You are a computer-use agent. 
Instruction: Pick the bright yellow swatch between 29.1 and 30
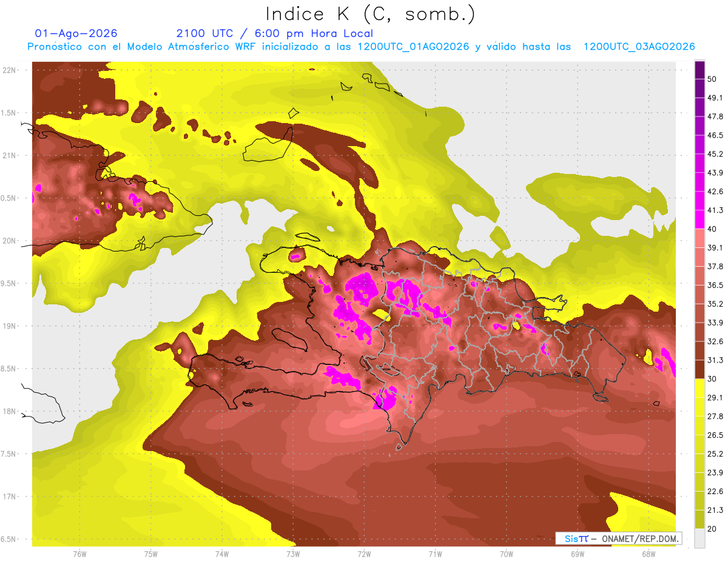(x=699, y=388)
